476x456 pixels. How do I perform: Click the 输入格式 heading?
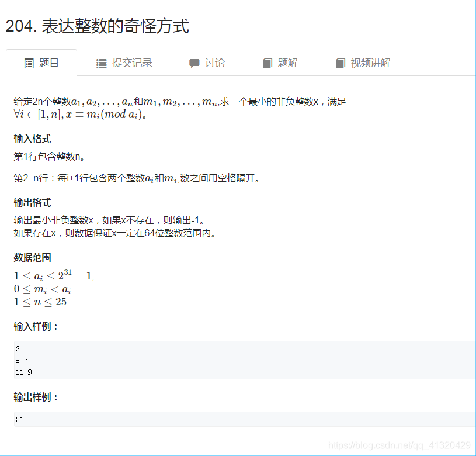point(32,139)
